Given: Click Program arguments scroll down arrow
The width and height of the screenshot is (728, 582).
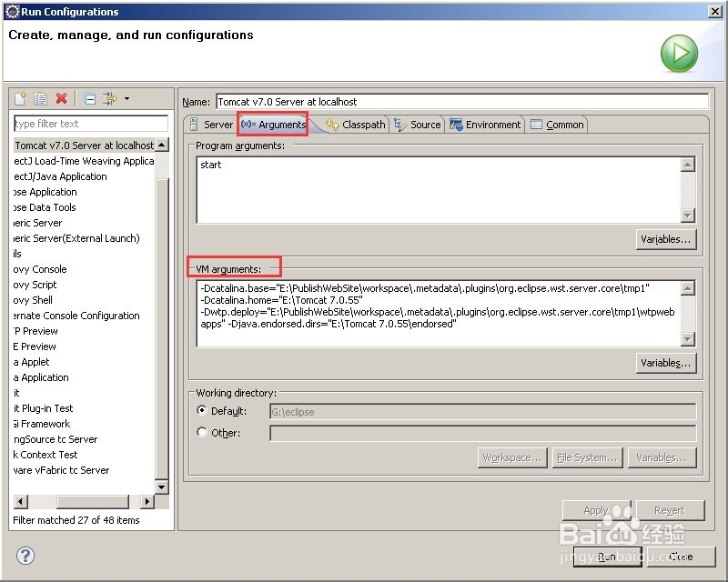Looking at the screenshot, I should (688, 215).
